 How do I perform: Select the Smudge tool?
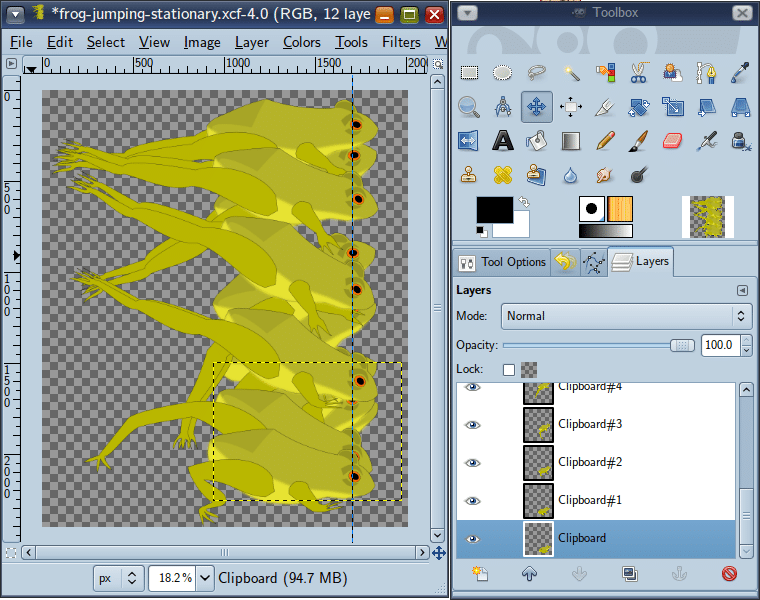tap(605, 174)
